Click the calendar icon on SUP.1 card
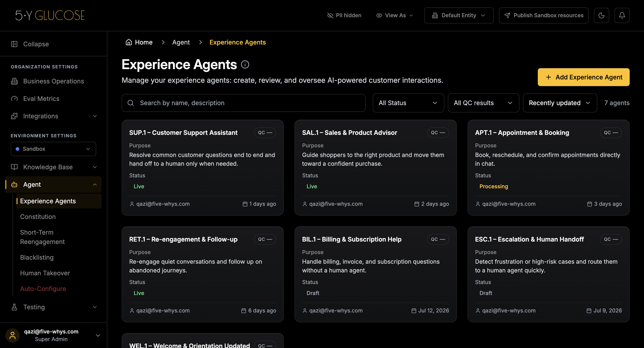This screenshot has width=644, height=348. click(x=245, y=204)
